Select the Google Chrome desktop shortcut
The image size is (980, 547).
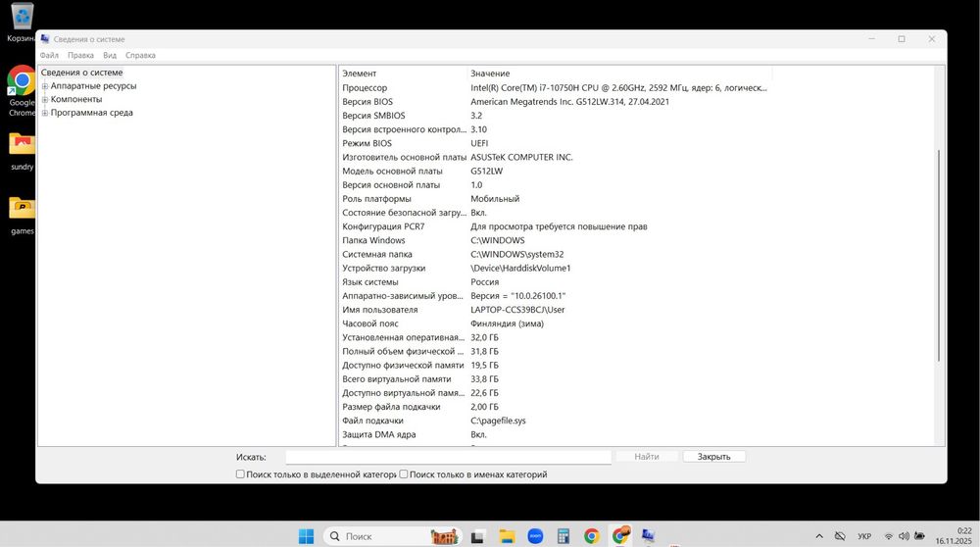22,91
